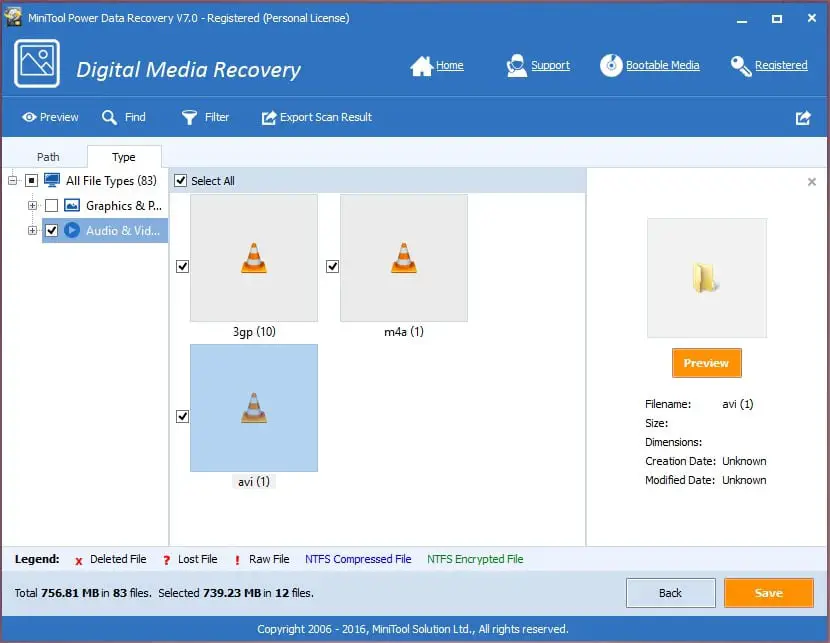The width and height of the screenshot is (830, 643).
Task: Click the red exclamation legend icon
Action: pyautogui.click(x=237, y=560)
